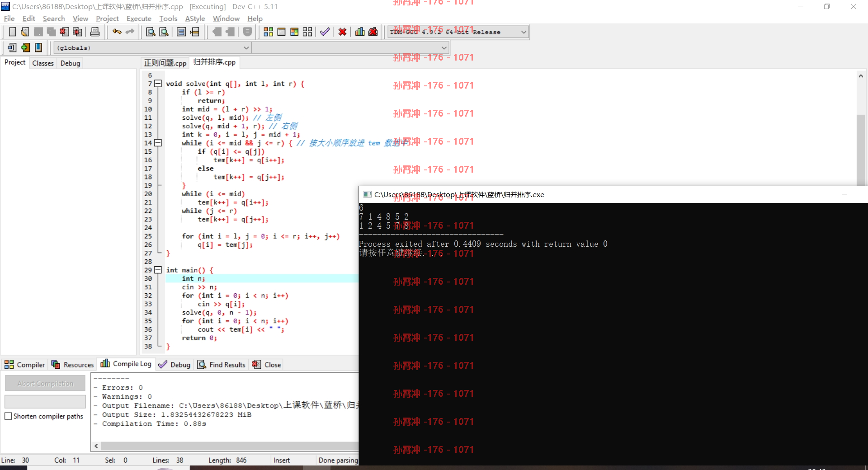Screen dimensions: 868x470
Task: Click the Save All toolbar icon
Action: 51,32
